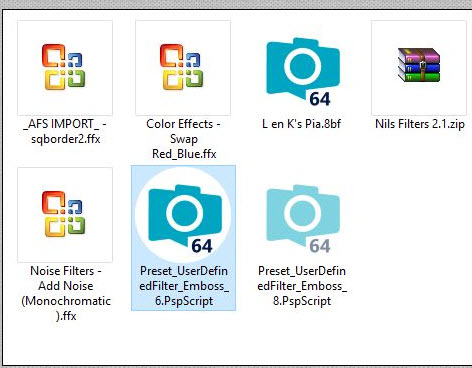This screenshot has height=368, width=472.
Task: Click the 'Preset_UserDefinedFilter_Emboss_8.PspScript' file name
Action: (x=302, y=286)
